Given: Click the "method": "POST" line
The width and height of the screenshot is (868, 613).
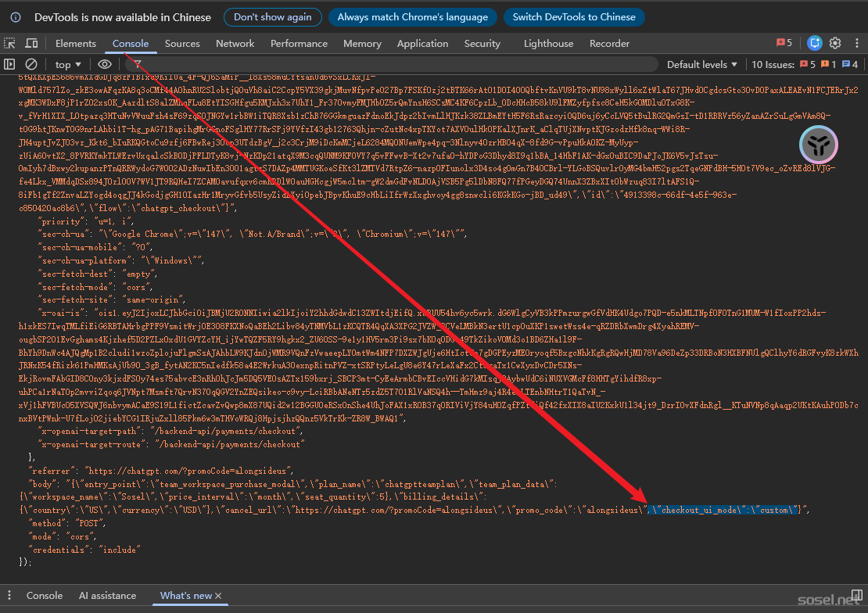Looking at the screenshot, I should pyautogui.click(x=67, y=523).
